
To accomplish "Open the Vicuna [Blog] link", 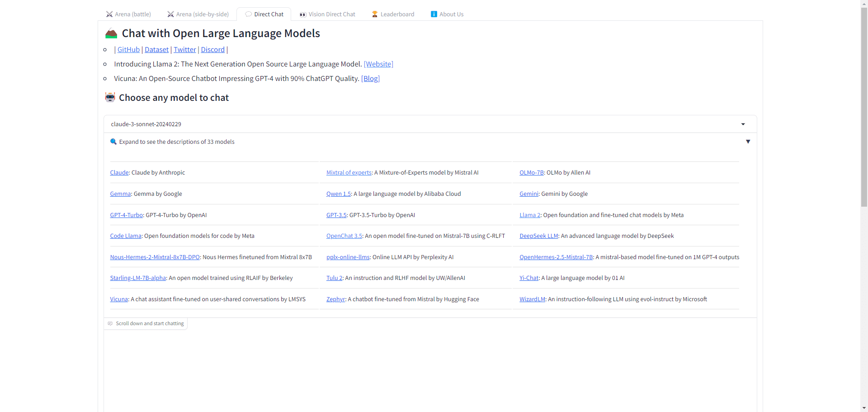I will (x=370, y=79).
